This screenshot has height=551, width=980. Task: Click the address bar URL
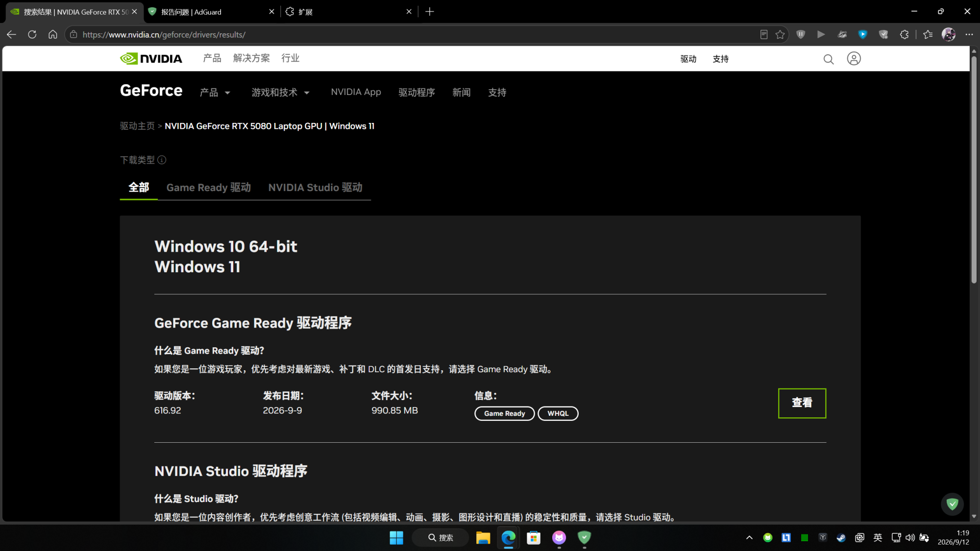point(164,35)
